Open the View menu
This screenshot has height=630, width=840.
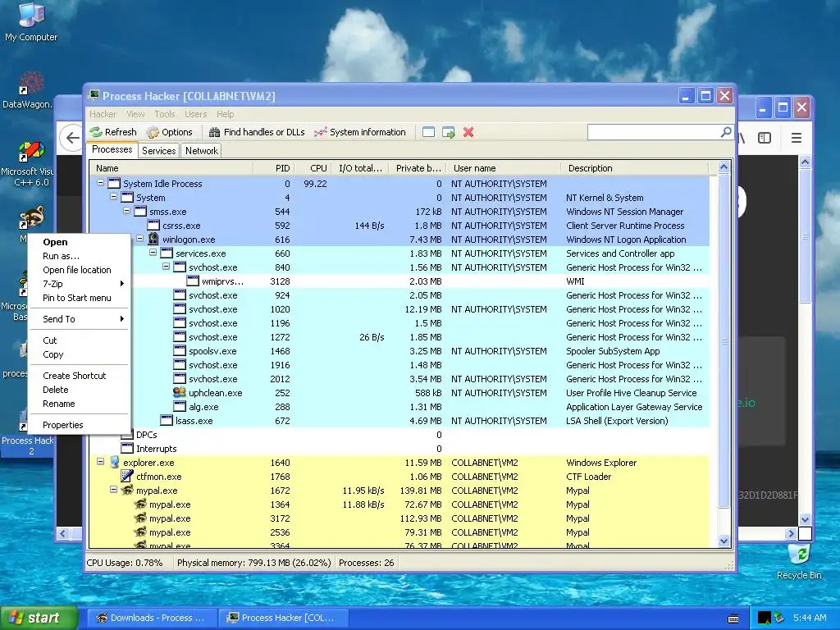[135, 114]
